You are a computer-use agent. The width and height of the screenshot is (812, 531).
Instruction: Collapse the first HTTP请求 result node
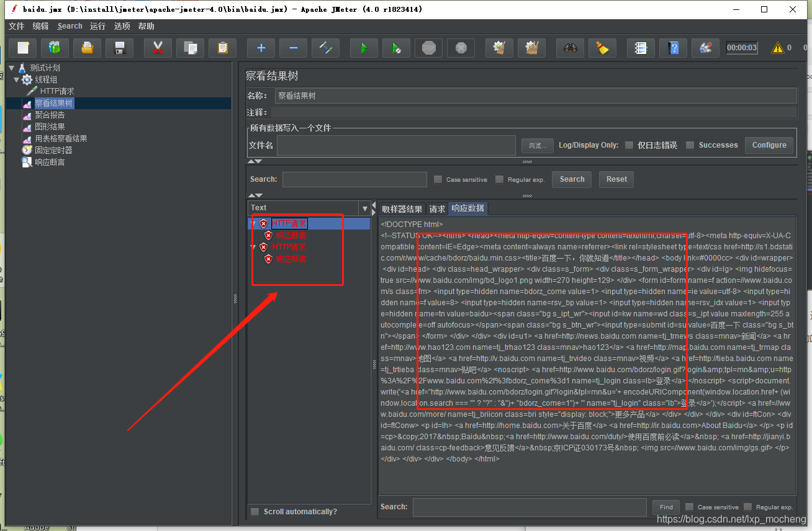pyautogui.click(x=253, y=223)
